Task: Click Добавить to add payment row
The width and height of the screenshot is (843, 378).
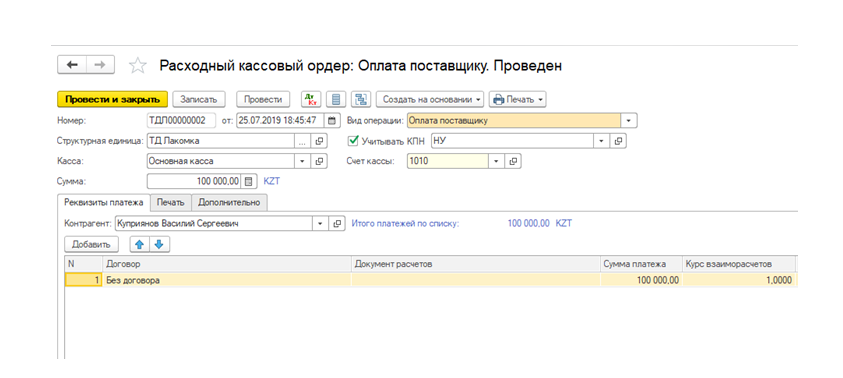Action: click(91, 244)
